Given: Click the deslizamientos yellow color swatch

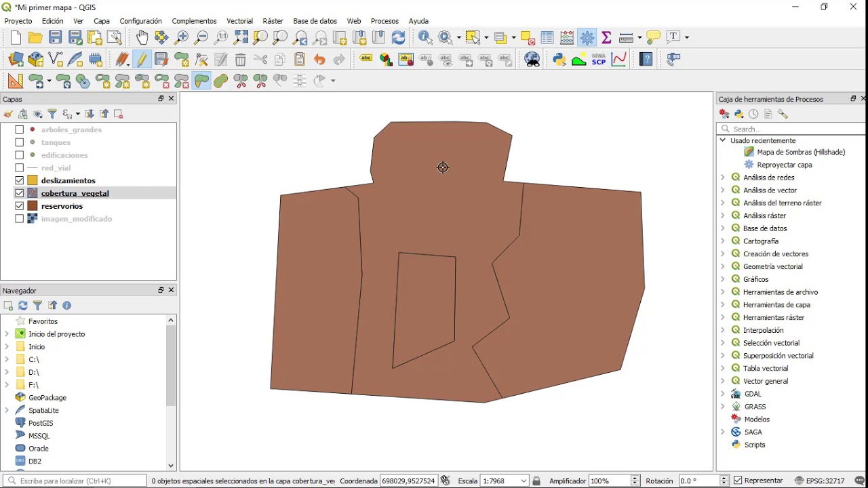Looking at the screenshot, I should [32, 181].
